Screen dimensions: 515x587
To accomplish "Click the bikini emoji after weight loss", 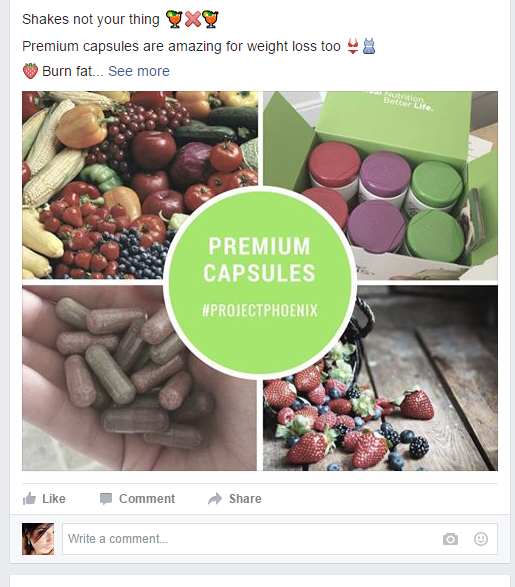I will (x=353, y=46).
